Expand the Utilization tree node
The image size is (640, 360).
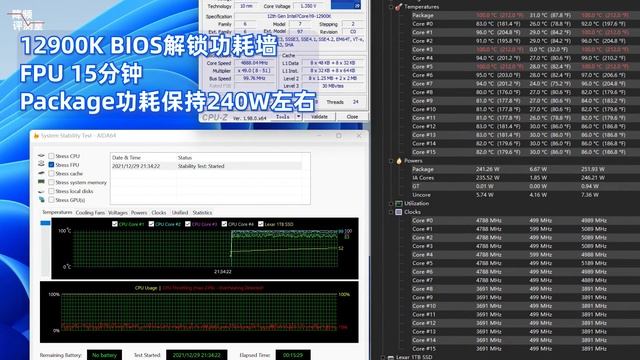[x=391, y=203]
